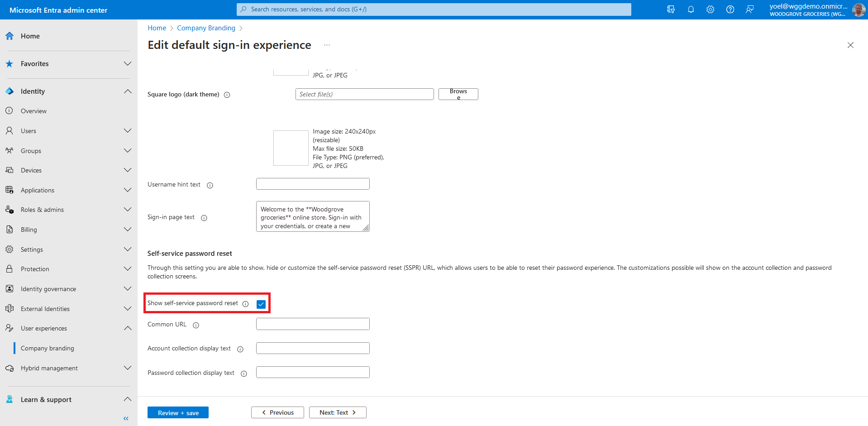This screenshot has height=426, width=868.
Task: Click info icon beside Sign-in page text
Action: [x=204, y=218]
